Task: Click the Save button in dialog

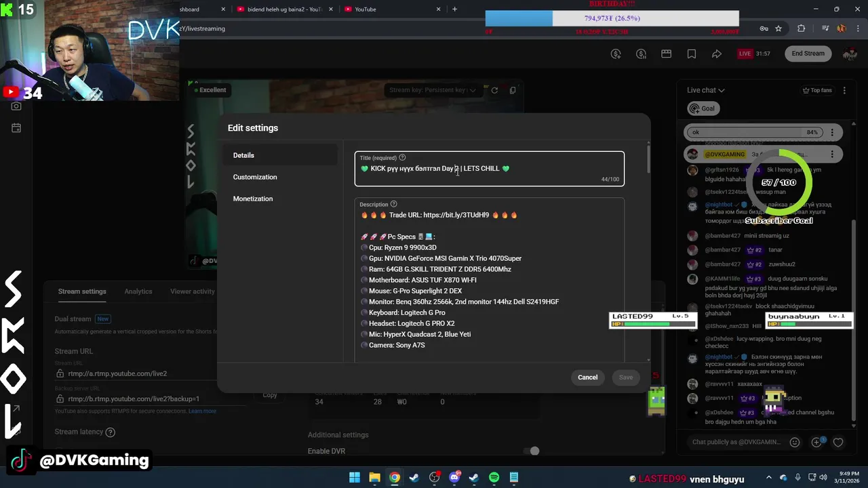Action: [x=626, y=378]
